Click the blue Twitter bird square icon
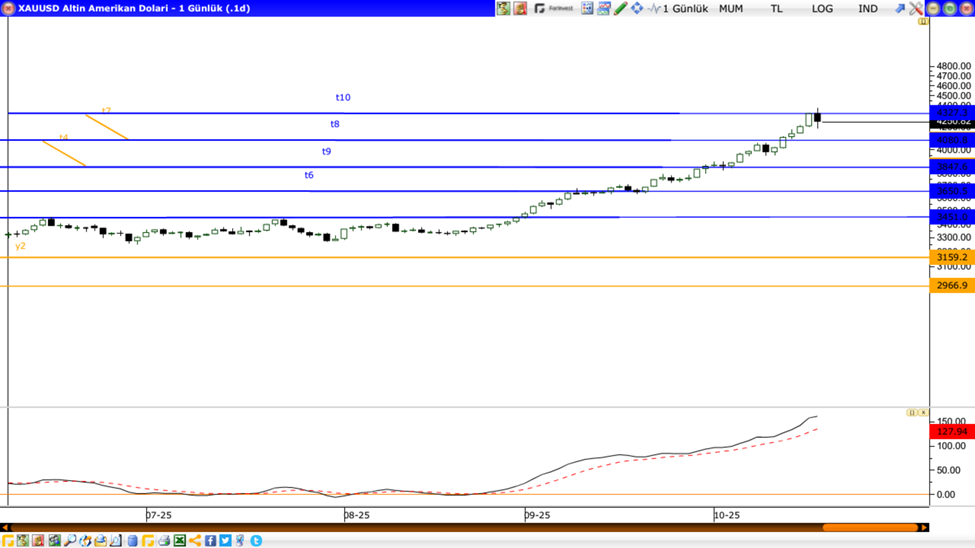Viewport: 975px width, 548px height. point(226,541)
